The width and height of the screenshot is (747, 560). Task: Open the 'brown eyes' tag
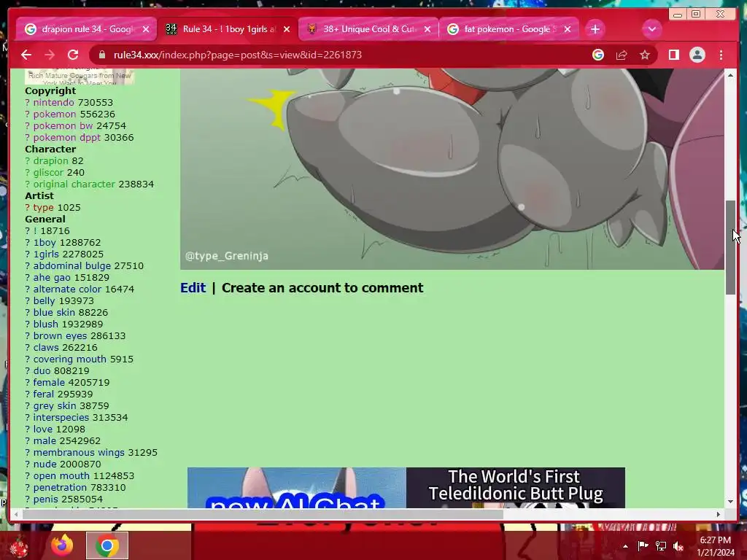pyautogui.click(x=60, y=335)
